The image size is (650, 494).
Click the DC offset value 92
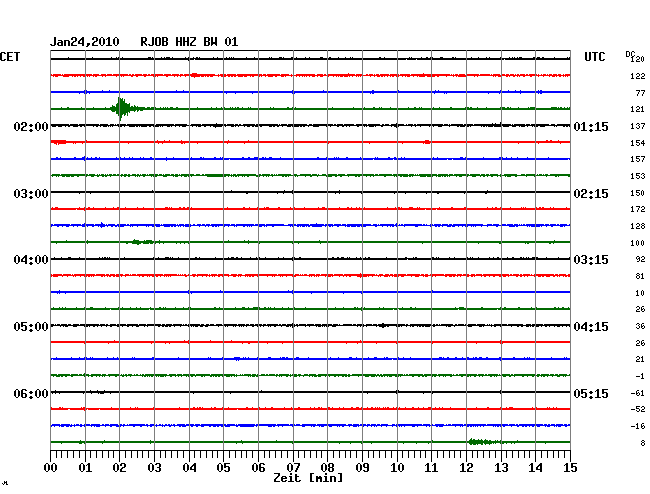pos(640,259)
